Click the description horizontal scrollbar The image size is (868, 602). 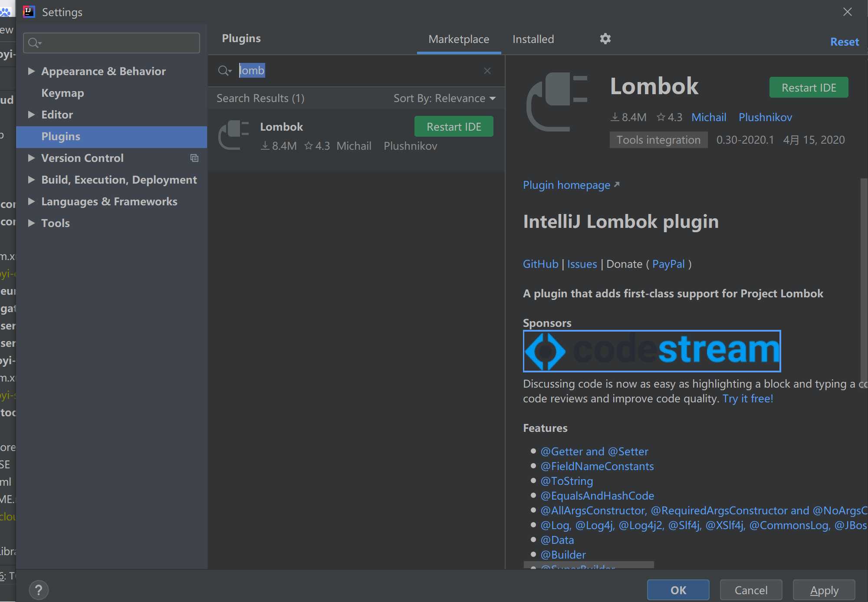click(589, 565)
